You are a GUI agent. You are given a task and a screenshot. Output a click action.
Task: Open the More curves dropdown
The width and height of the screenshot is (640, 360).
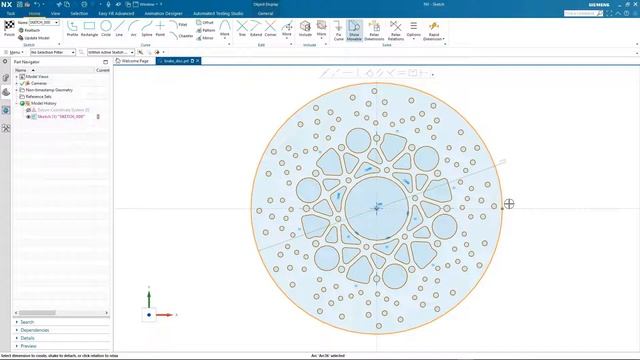click(x=224, y=29)
